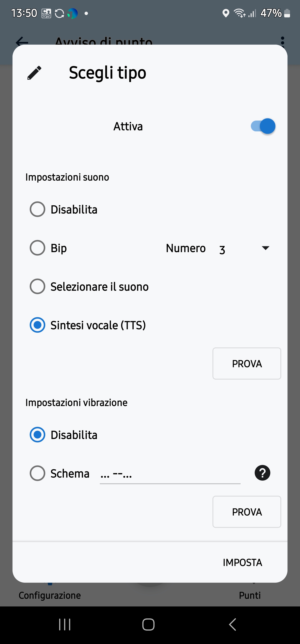Select Disabilita under Impostazioni suono
300x644 pixels.
tap(37, 209)
